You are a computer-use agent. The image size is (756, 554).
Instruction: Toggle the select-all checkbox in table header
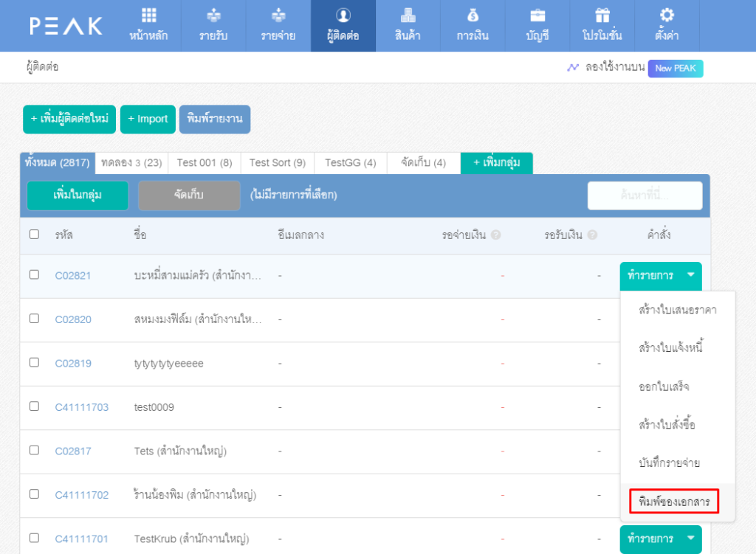(x=34, y=234)
